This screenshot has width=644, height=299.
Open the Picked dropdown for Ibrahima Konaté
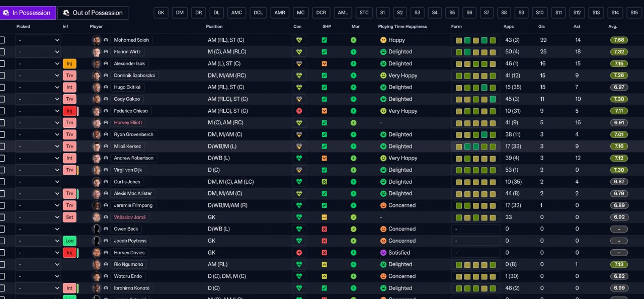click(38, 288)
